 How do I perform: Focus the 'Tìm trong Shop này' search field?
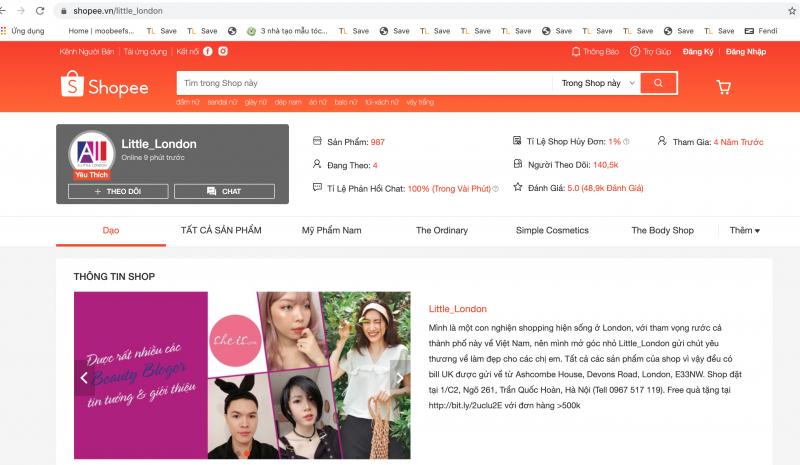(x=364, y=83)
